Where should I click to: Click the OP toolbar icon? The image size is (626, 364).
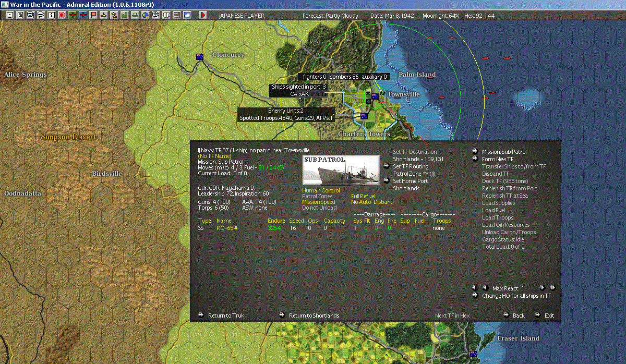pos(166,15)
